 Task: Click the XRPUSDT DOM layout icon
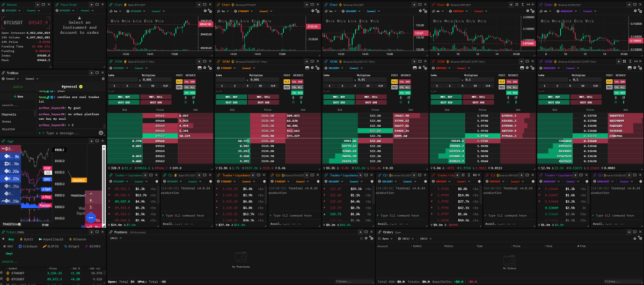[522, 68]
